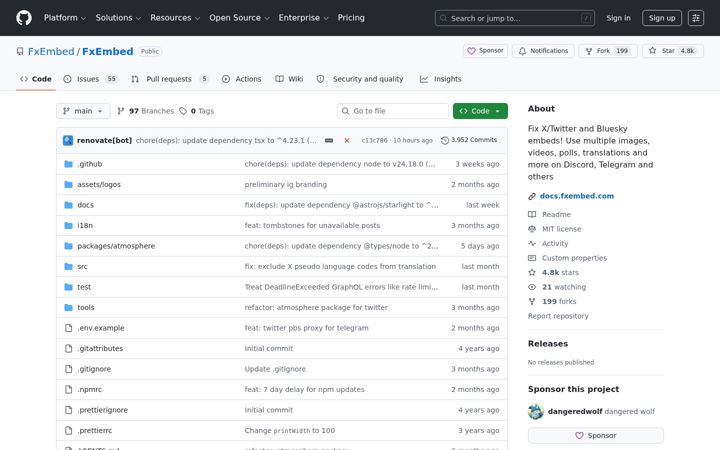Open packages/atmosphere folder name
The width and height of the screenshot is (720, 450).
116,246
